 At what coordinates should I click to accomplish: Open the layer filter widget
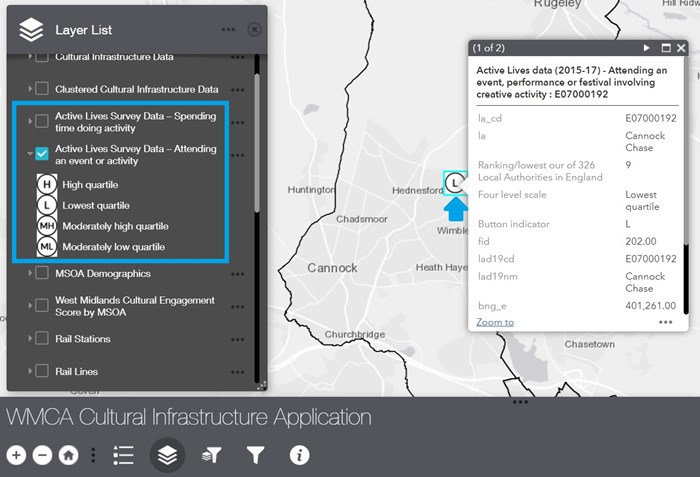(211, 455)
